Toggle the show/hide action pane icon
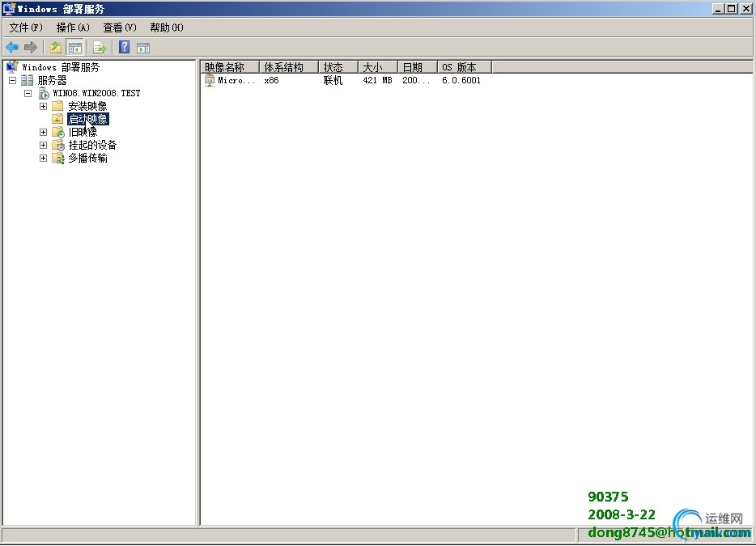The width and height of the screenshot is (756, 546). [143, 47]
